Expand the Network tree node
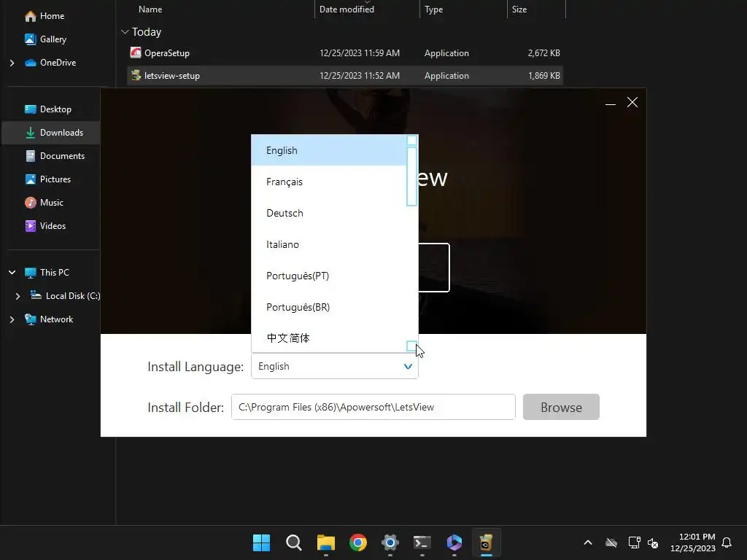Viewport: 747px width, 560px height. pyautogui.click(x=12, y=319)
